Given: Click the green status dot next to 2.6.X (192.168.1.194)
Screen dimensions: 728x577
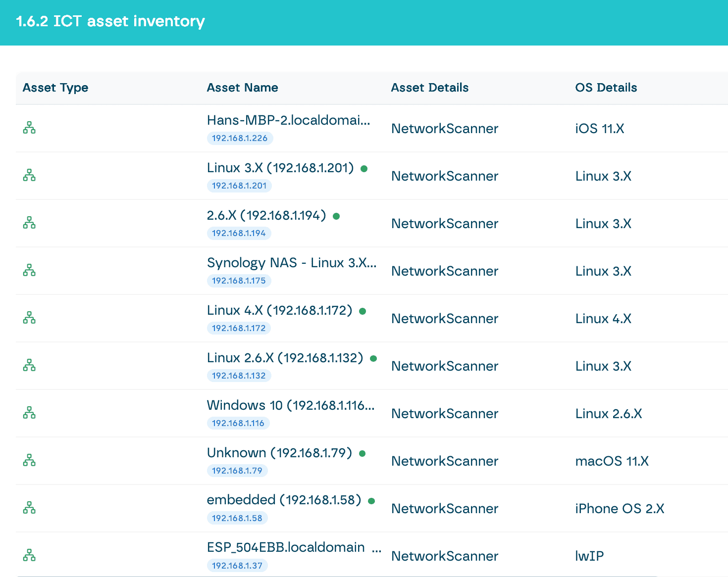Looking at the screenshot, I should [336, 216].
